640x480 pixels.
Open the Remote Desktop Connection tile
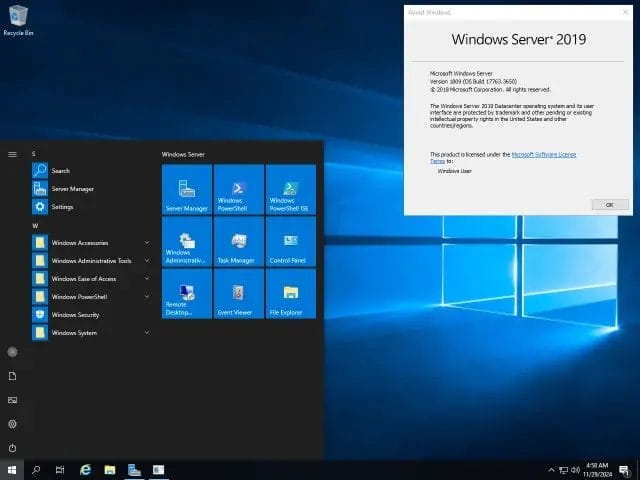(x=187, y=294)
